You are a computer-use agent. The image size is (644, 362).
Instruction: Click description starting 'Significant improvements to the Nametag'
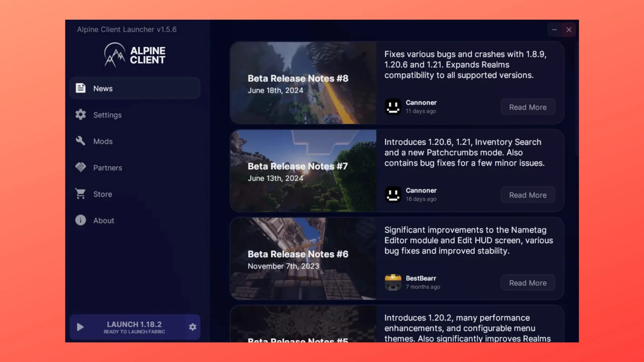point(469,240)
